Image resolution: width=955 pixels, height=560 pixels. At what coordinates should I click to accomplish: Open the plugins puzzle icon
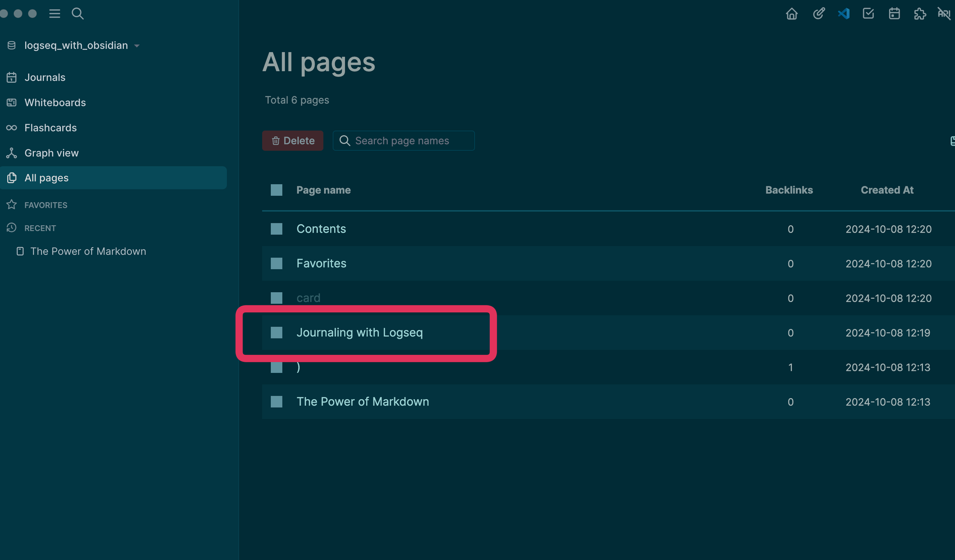click(x=920, y=14)
